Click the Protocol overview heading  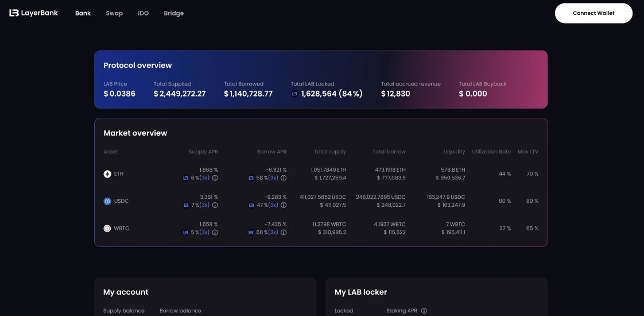pos(138,65)
